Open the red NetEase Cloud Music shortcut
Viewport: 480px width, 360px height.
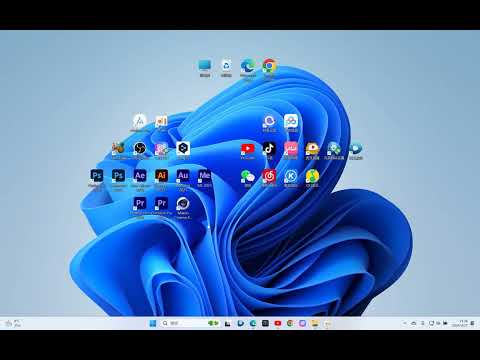(x=269, y=178)
